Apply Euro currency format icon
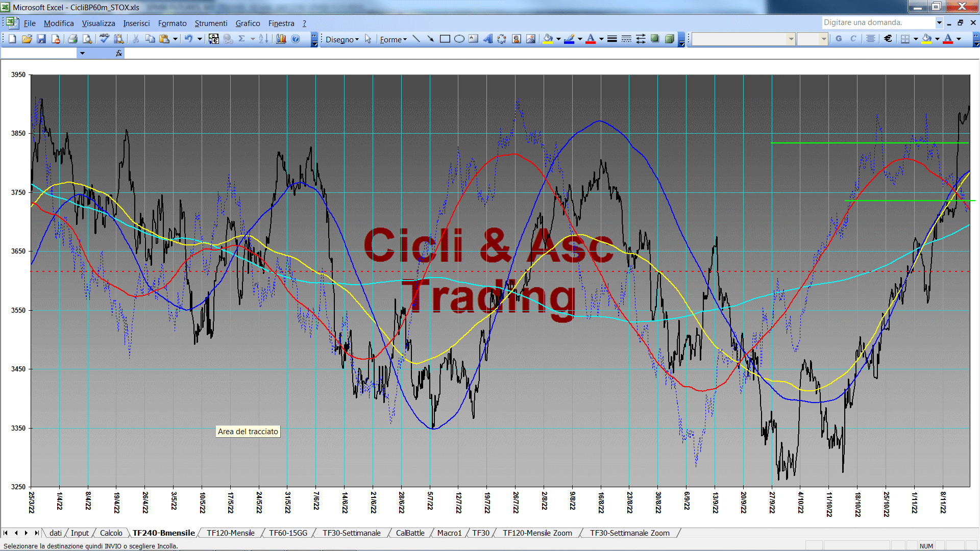Viewport: 980px width, 551px height. pyautogui.click(x=888, y=39)
